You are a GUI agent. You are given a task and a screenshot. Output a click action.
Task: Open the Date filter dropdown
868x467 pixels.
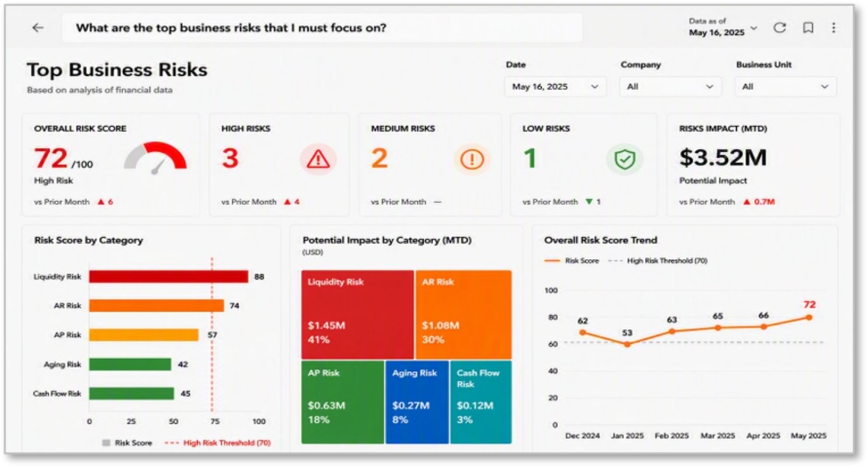555,86
